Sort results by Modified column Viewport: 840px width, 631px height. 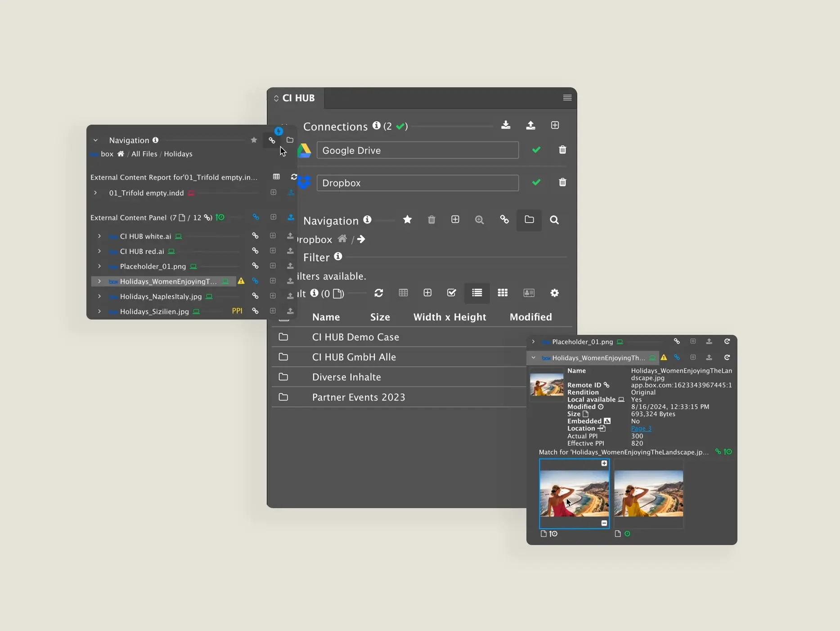(x=530, y=317)
